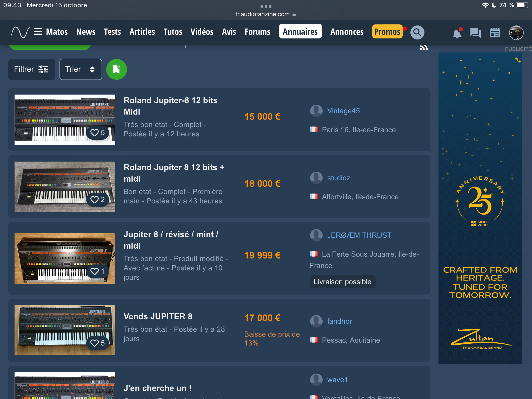Open the Promos button

pyautogui.click(x=387, y=32)
